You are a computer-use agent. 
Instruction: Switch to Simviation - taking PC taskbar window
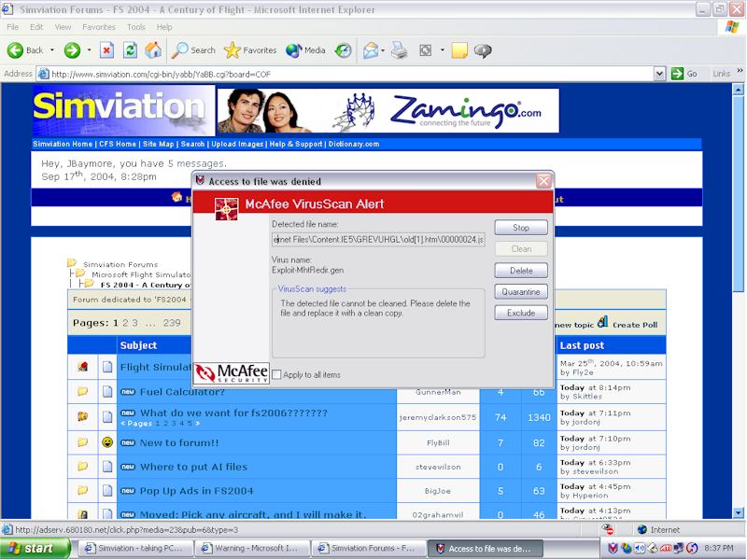135,548
